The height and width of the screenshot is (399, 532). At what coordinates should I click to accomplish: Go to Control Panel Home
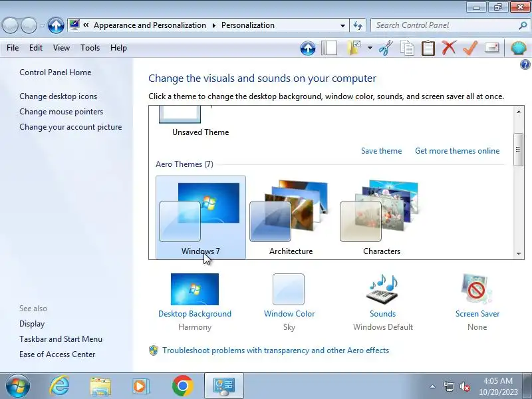55,72
